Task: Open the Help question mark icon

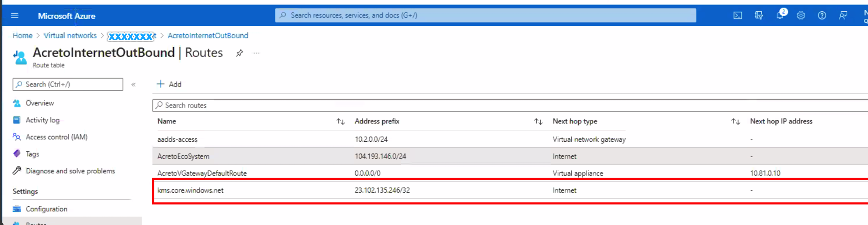Action: (822, 16)
